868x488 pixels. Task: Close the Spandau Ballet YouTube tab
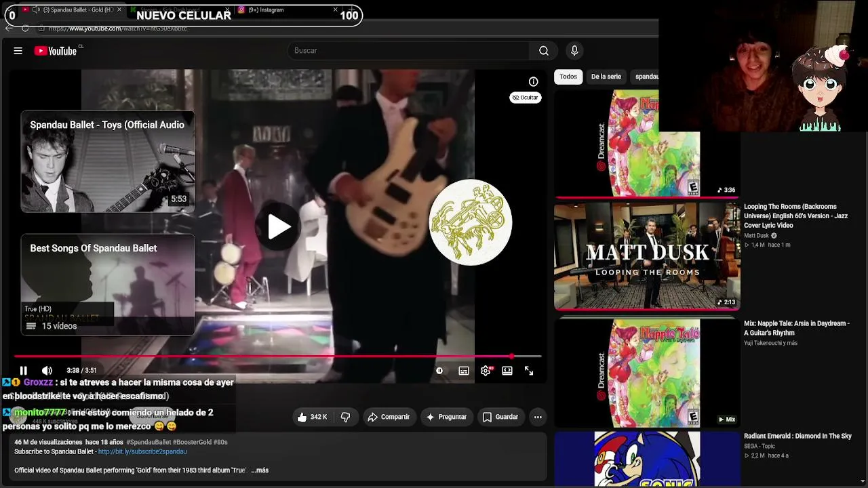pos(120,10)
